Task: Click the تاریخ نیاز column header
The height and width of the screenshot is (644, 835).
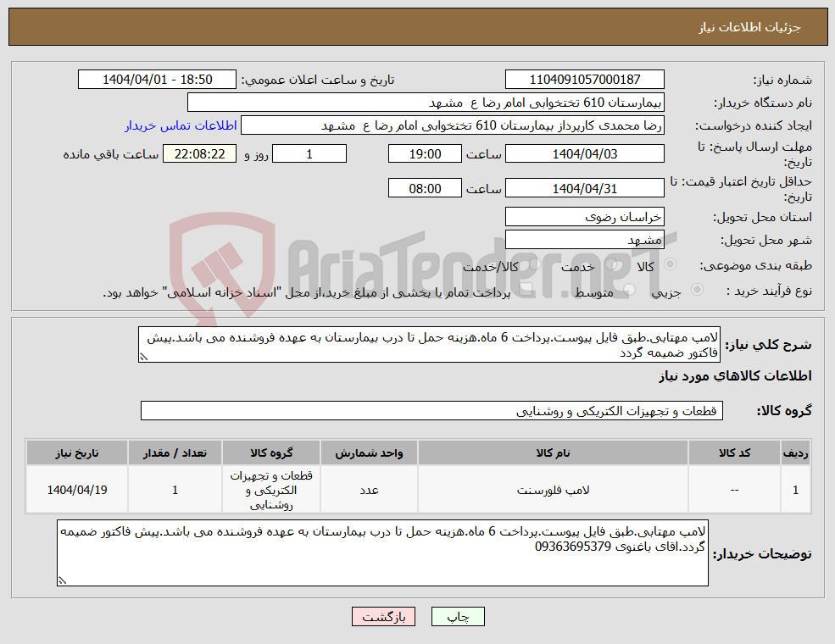Action: coord(77,453)
